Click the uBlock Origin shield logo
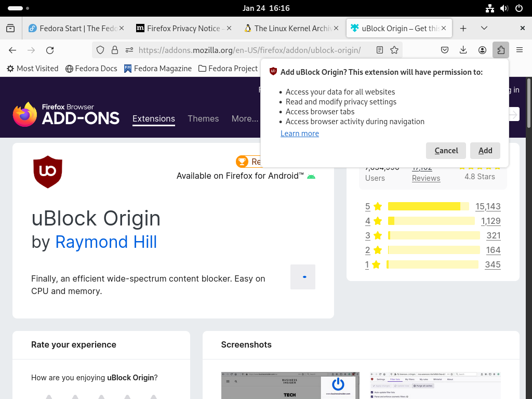This screenshot has height=399, width=532. [48, 171]
